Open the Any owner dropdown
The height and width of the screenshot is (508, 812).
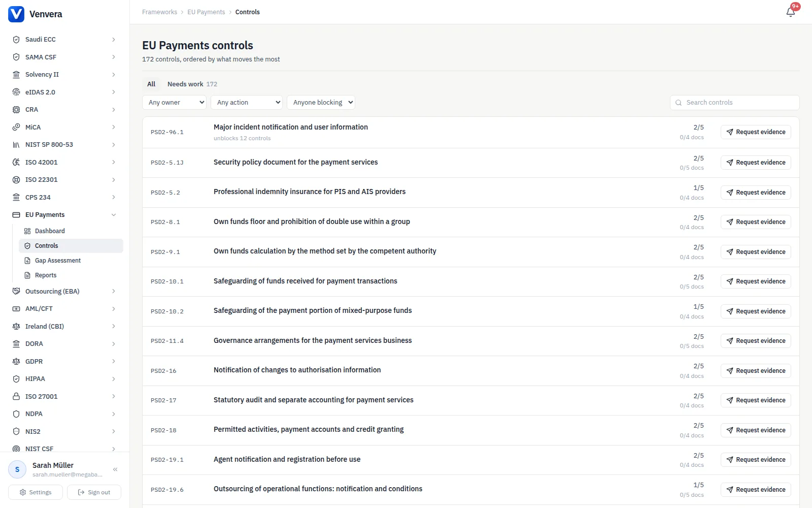[174, 103]
